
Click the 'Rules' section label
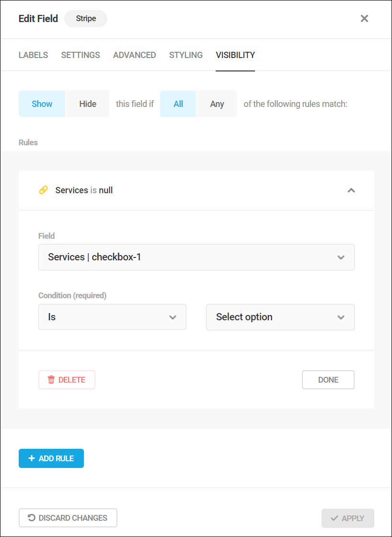coord(28,142)
